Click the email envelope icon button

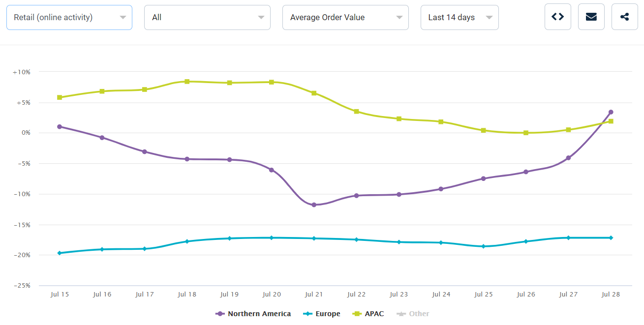coord(591,17)
